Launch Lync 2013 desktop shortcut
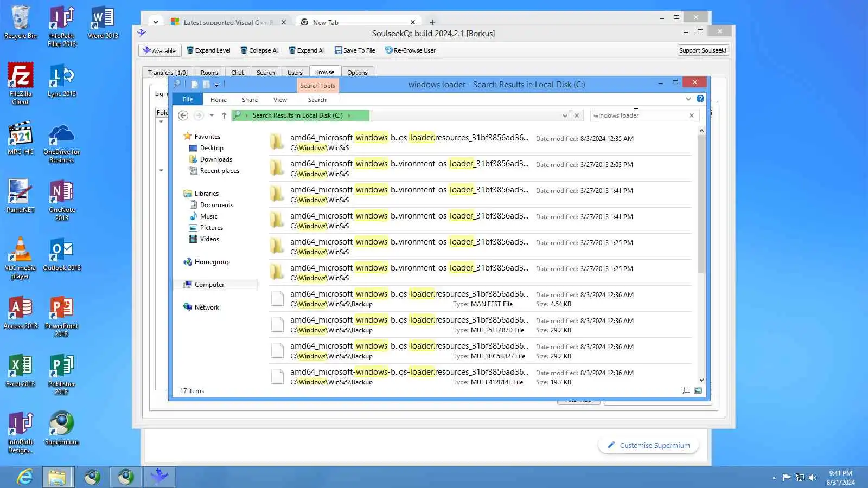The width and height of the screenshot is (868, 488). click(62, 81)
